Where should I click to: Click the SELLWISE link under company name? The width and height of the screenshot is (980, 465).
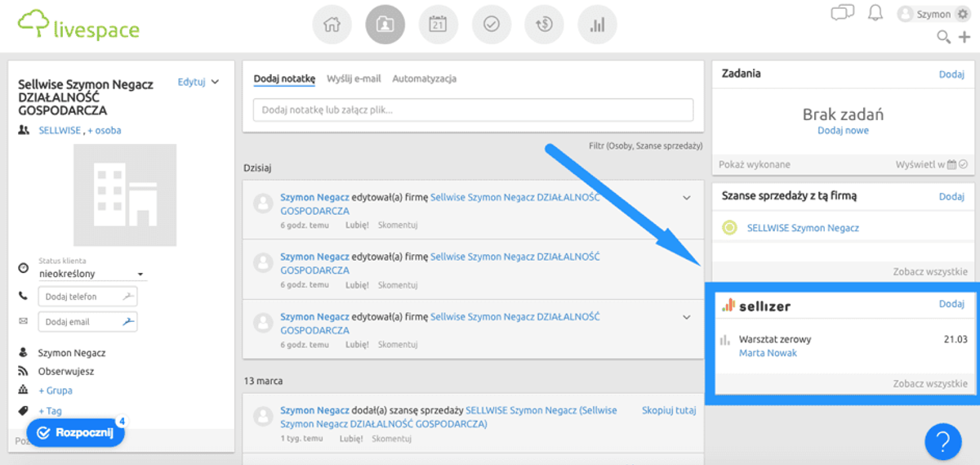[x=60, y=130]
